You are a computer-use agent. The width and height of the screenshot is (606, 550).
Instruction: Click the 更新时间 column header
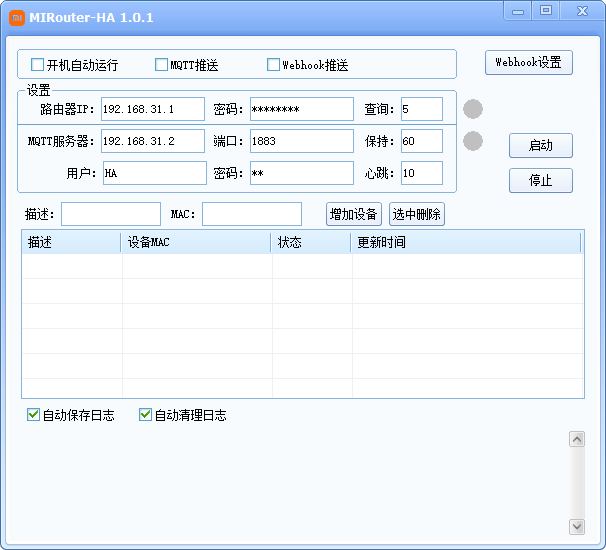click(466, 242)
